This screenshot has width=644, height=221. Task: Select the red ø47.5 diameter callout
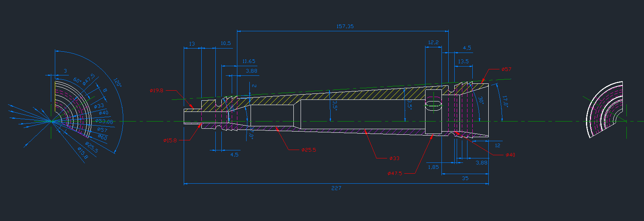(395, 174)
